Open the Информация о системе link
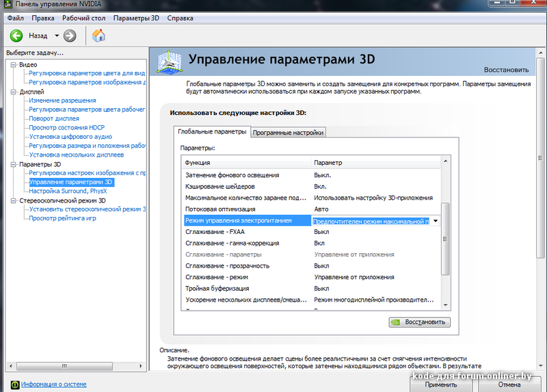Viewport: 547px width, 392px height. tap(54, 384)
